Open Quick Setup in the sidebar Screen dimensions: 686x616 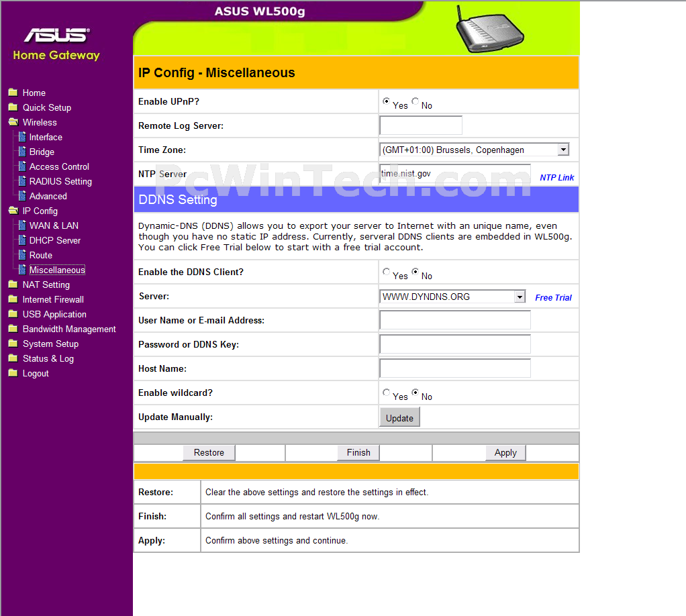pos(47,107)
